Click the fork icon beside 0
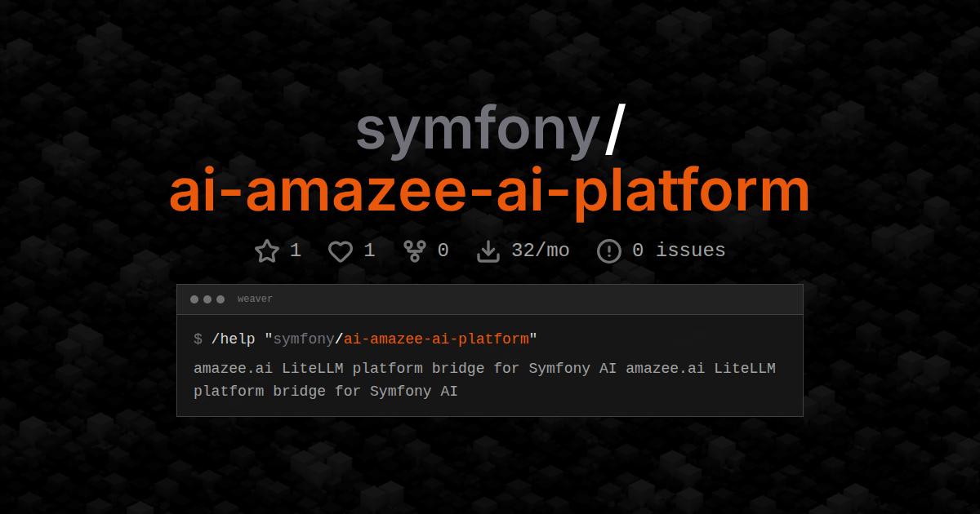Image resolution: width=980 pixels, height=514 pixels. point(415,250)
